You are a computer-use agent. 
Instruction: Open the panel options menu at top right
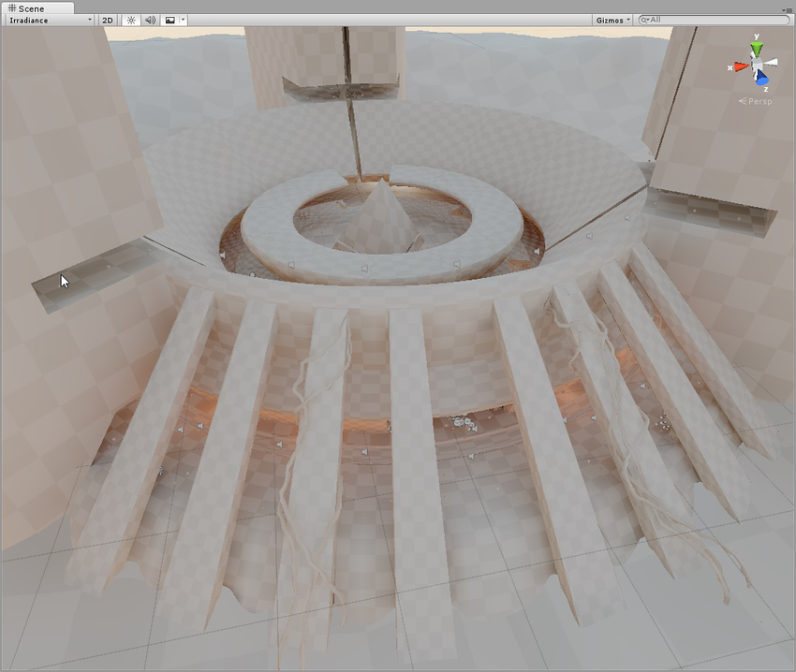click(x=788, y=8)
